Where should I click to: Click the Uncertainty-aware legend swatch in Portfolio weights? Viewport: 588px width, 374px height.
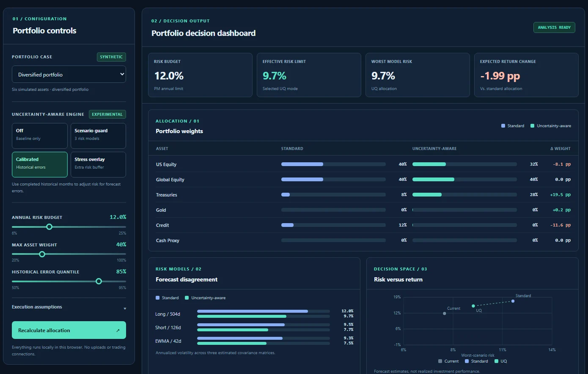[532, 126]
